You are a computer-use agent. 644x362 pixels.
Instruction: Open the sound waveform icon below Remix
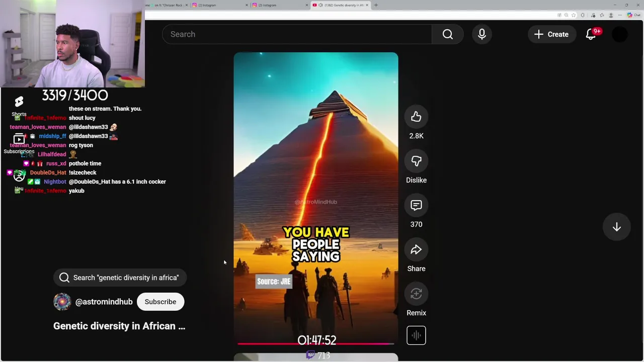(x=416, y=335)
